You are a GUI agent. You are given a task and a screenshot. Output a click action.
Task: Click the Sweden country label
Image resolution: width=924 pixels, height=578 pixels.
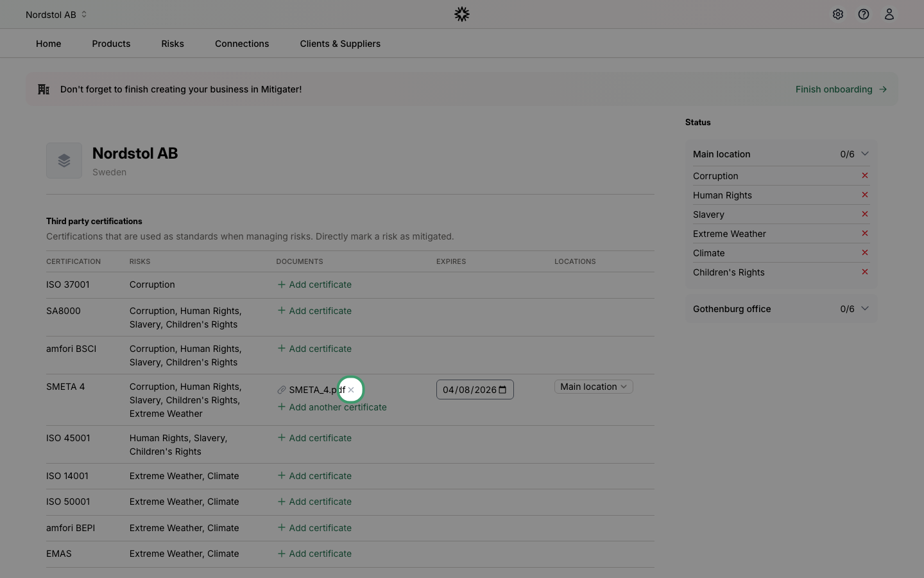pyautogui.click(x=109, y=172)
